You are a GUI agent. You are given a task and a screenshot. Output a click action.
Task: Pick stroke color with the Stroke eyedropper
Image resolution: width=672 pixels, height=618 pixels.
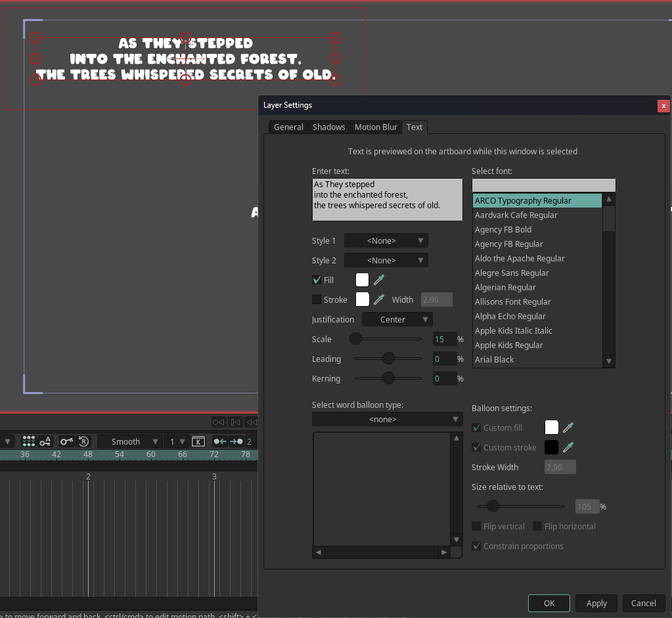click(379, 299)
